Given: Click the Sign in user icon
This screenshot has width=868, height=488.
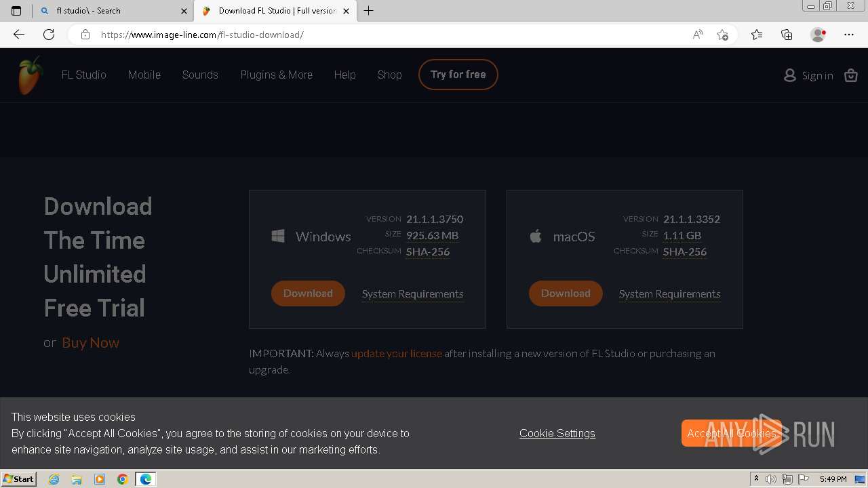Looking at the screenshot, I should coord(789,75).
